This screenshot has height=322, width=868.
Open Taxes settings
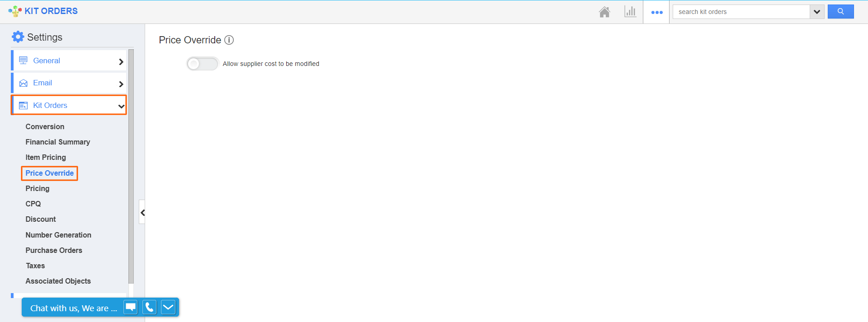35,266
